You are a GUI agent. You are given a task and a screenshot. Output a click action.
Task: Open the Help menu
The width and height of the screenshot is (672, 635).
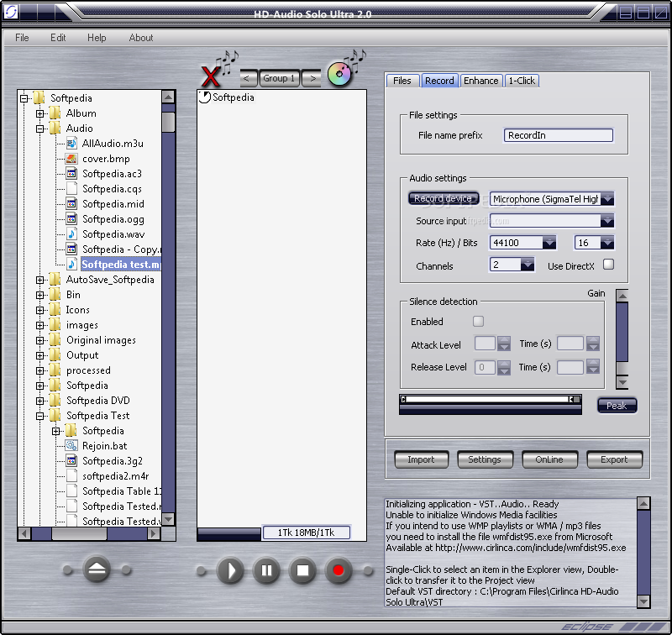tap(97, 38)
